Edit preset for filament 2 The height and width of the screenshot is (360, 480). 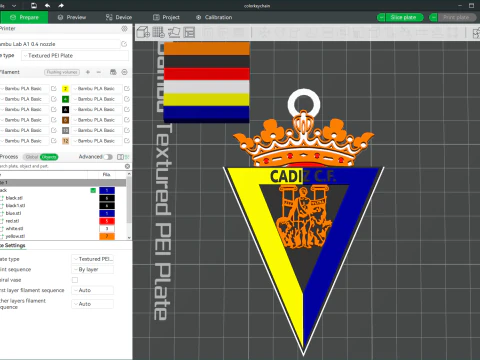[x=127, y=89]
